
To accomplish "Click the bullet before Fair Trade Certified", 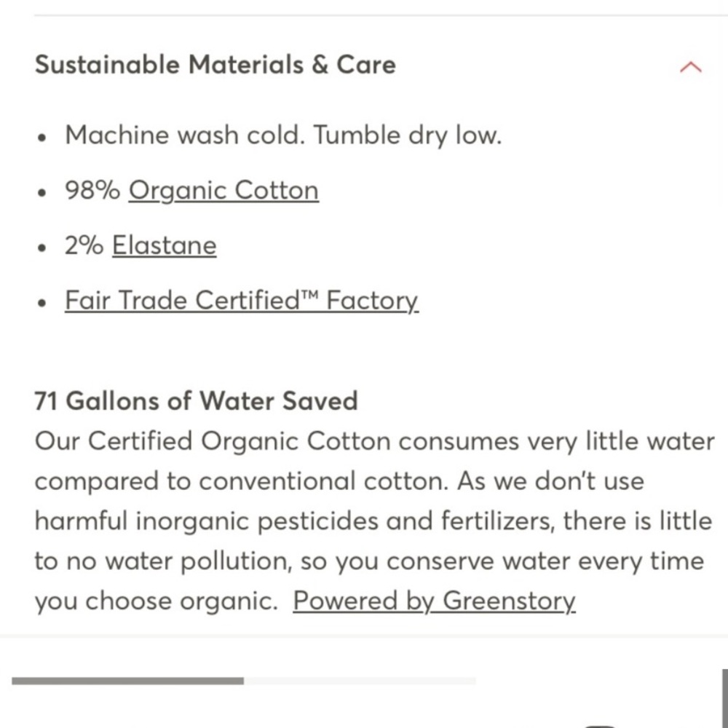I will click(42, 304).
